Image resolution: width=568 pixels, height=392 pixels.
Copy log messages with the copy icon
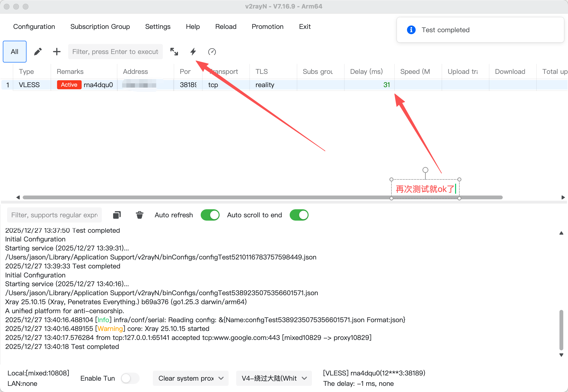pos(117,215)
